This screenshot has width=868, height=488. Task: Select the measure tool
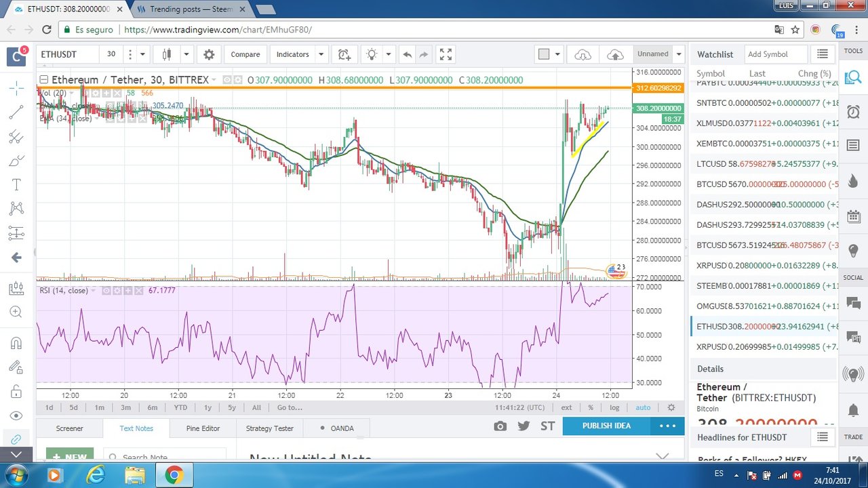(16, 289)
